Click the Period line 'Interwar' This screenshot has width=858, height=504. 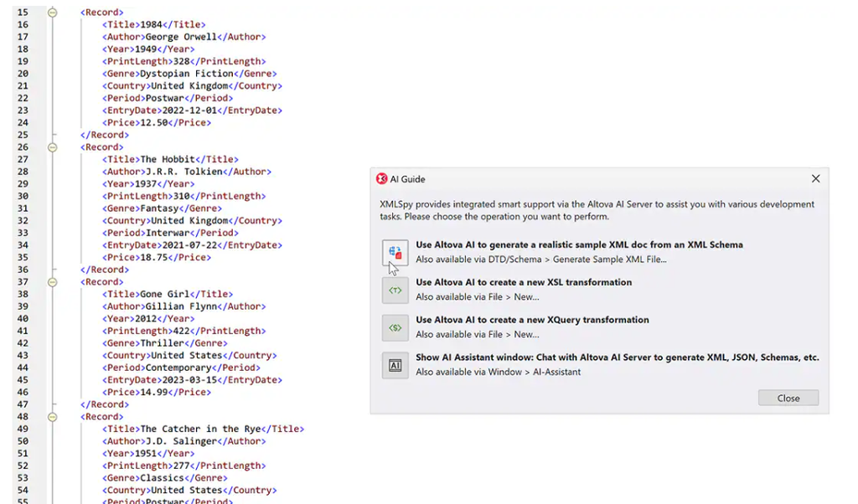point(170,233)
